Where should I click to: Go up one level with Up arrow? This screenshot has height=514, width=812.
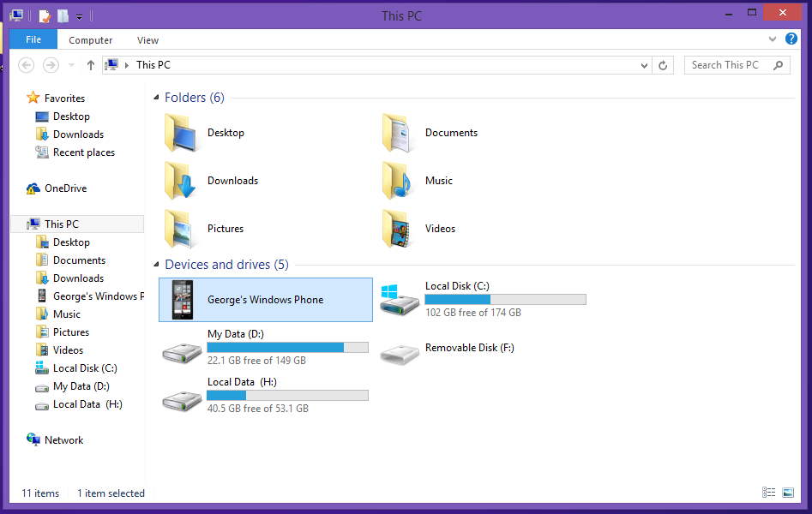91,65
